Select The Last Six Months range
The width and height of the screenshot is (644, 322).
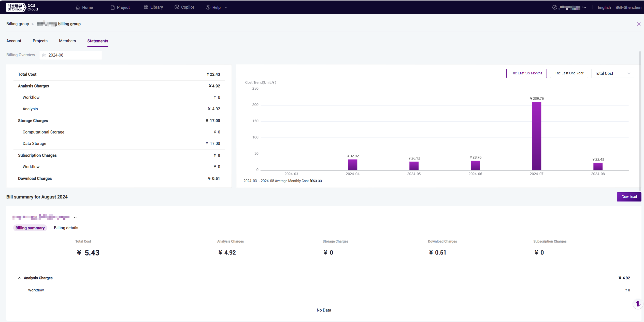click(526, 73)
